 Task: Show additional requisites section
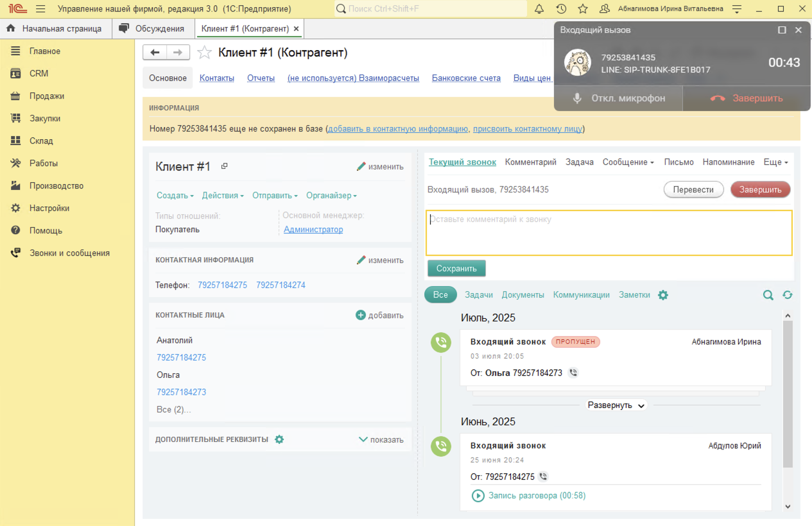[x=381, y=439]
